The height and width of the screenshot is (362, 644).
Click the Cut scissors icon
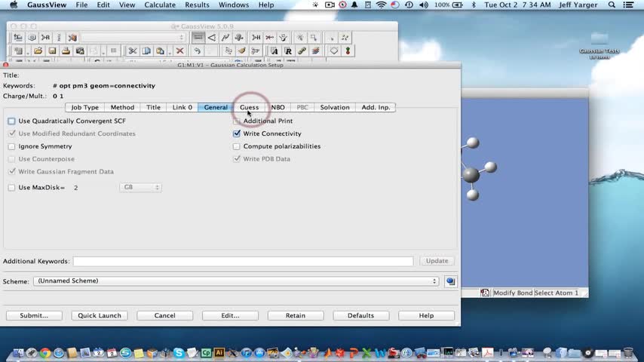(x=132, y=51)
